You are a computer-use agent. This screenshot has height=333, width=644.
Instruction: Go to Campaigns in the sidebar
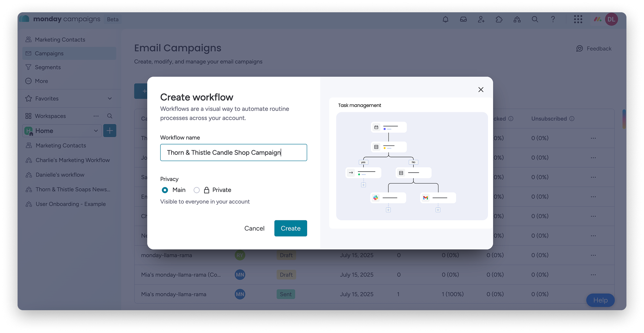(69, 53)
